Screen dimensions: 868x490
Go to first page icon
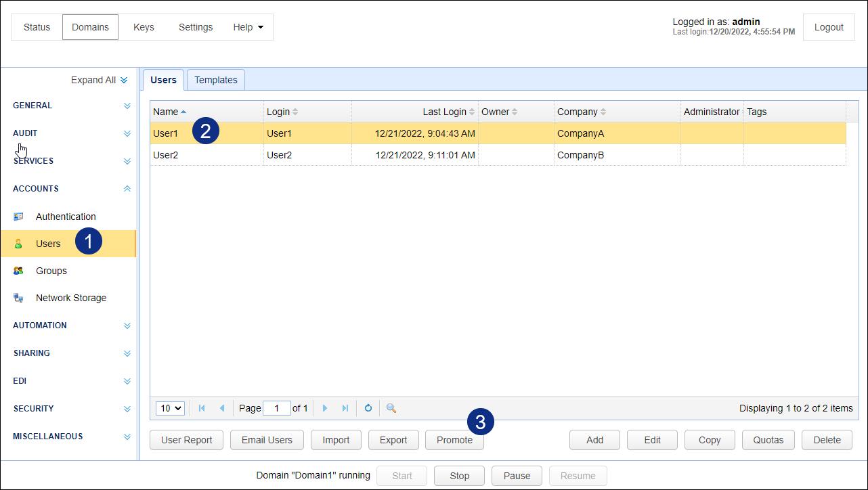tap(202, 408)
